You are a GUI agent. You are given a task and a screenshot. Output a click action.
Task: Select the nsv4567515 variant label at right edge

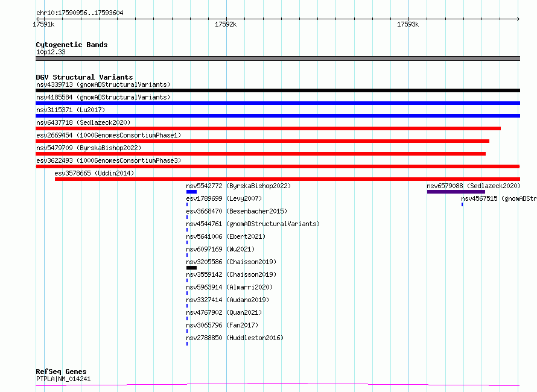click(x=498, y=198)
